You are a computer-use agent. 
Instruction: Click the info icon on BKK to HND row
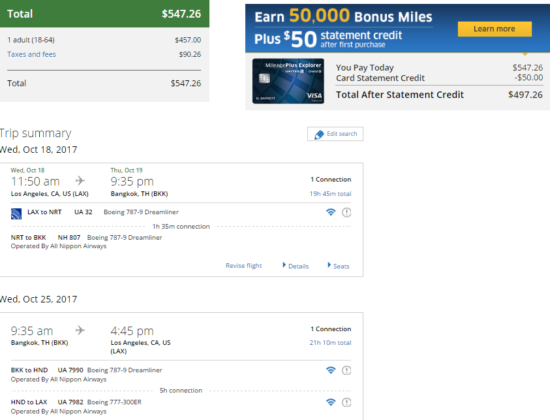346,370
